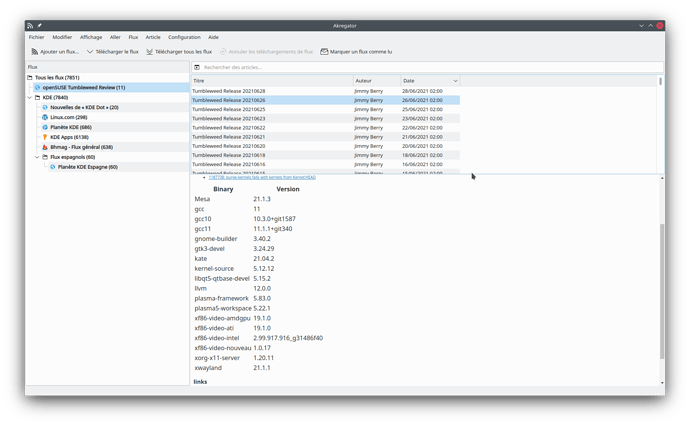Open article Tumbleweed Release 20210623
690x424 pixels.
(228, 118)
